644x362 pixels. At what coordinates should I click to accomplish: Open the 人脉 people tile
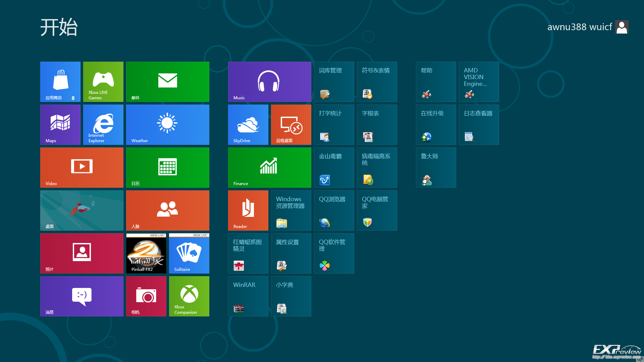(168, 210)
